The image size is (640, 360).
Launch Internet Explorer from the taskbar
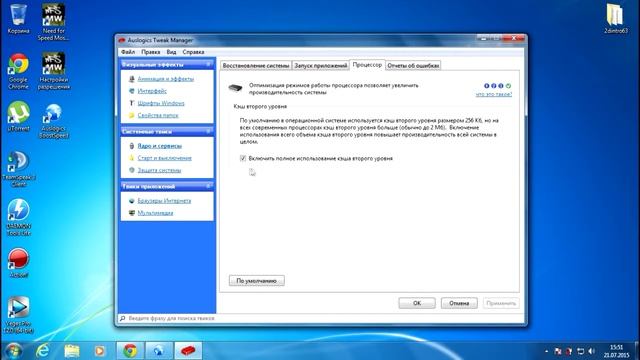[42, 351]
